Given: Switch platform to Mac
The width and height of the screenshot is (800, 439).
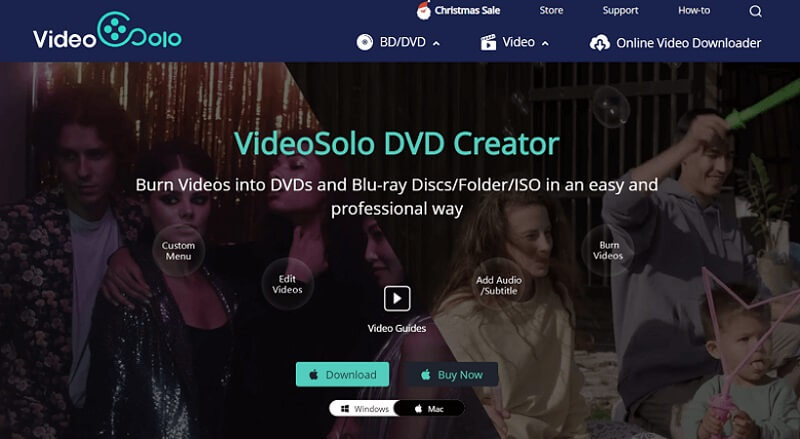Looking at the screenshot, I should (x=430, y=408).
